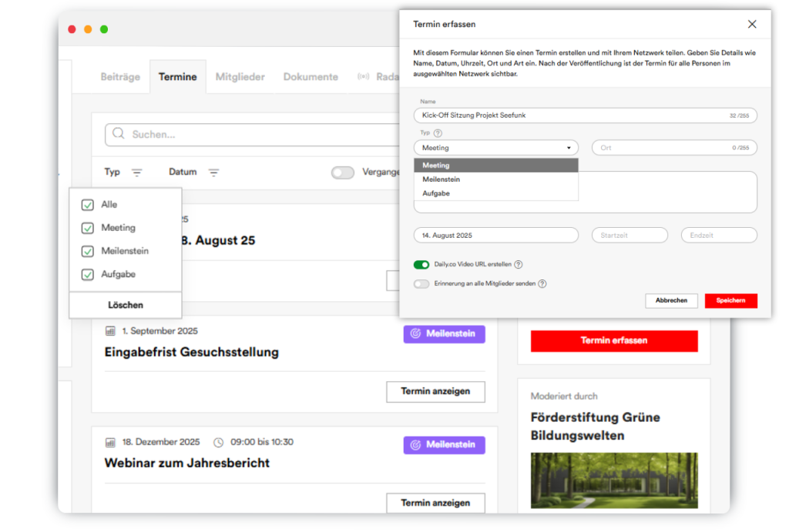Disable Daily.co Video URL toggle
Image resolution: width=789 pixels, height=532 pixels.
click(x=421, y=265)
